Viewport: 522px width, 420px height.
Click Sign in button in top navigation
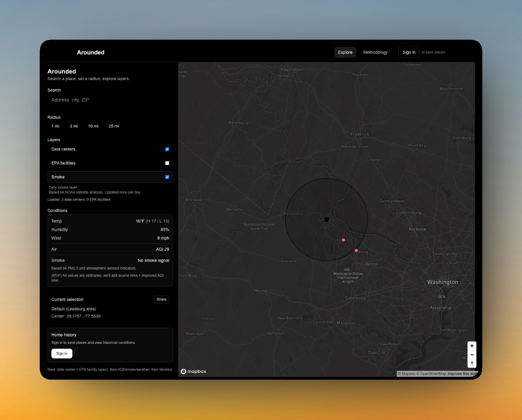(409, 52)
